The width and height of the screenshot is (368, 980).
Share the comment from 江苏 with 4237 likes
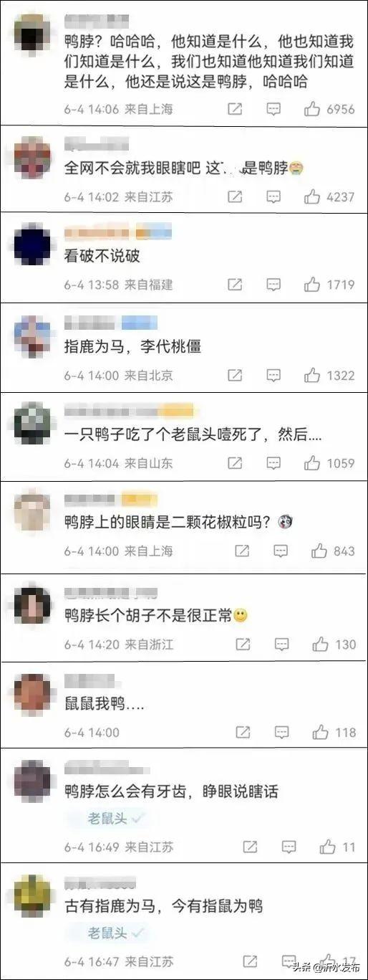pos(234,196)
